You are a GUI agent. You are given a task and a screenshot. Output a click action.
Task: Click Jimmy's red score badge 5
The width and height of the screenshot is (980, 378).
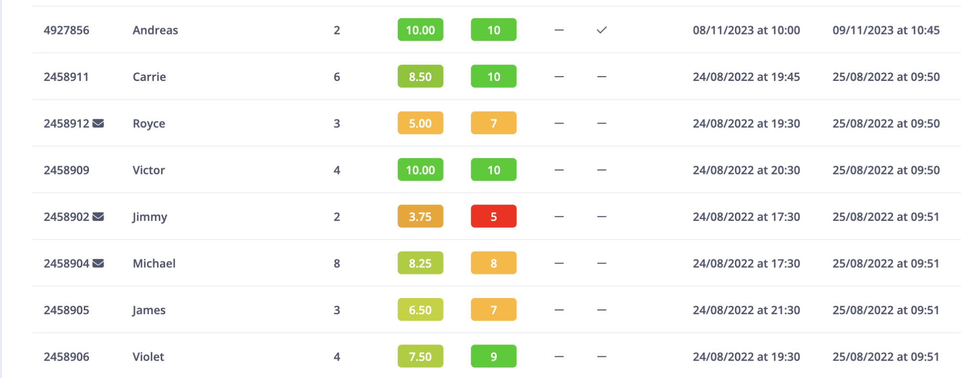(x=493, y=217)
